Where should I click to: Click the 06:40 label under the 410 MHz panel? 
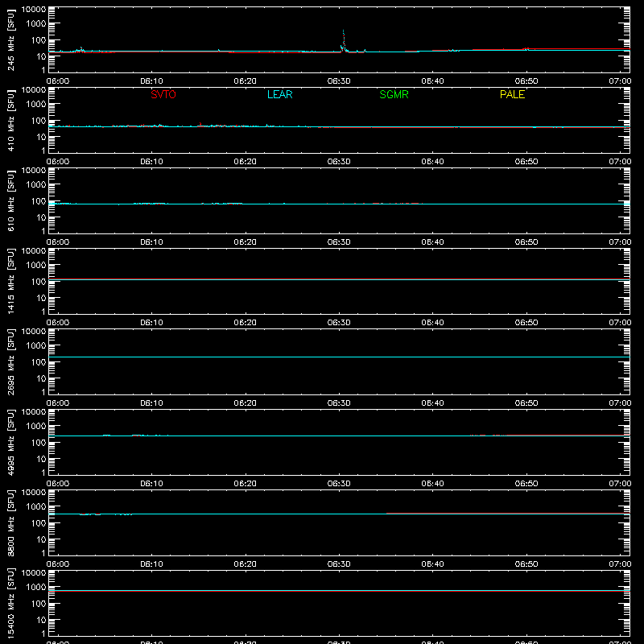point(432,162)
